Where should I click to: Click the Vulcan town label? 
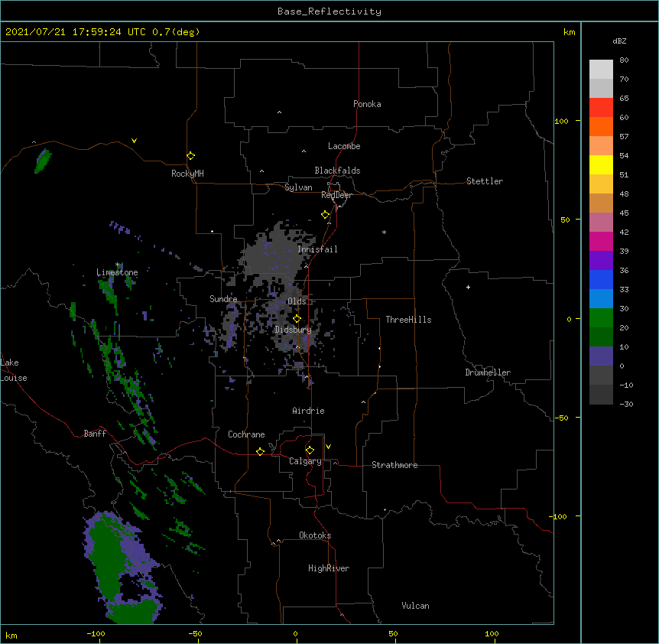pyautogui.click(x=415, y=606)
